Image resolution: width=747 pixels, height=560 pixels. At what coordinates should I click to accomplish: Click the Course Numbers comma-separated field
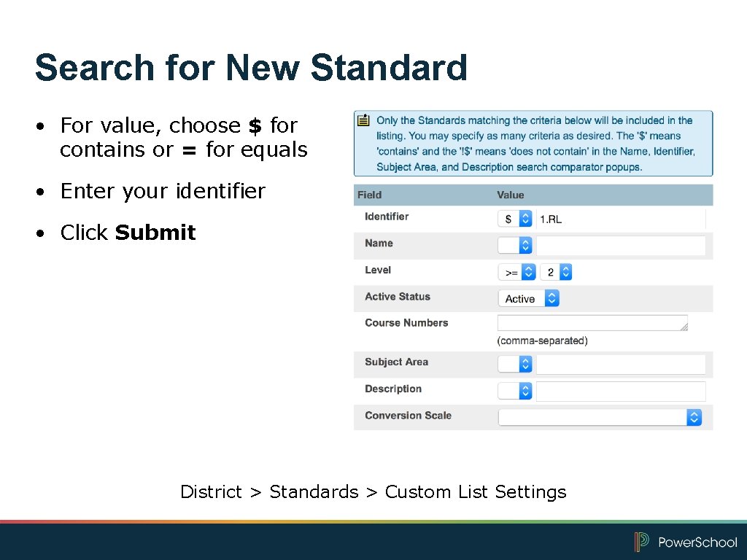(x=592, y=322)
